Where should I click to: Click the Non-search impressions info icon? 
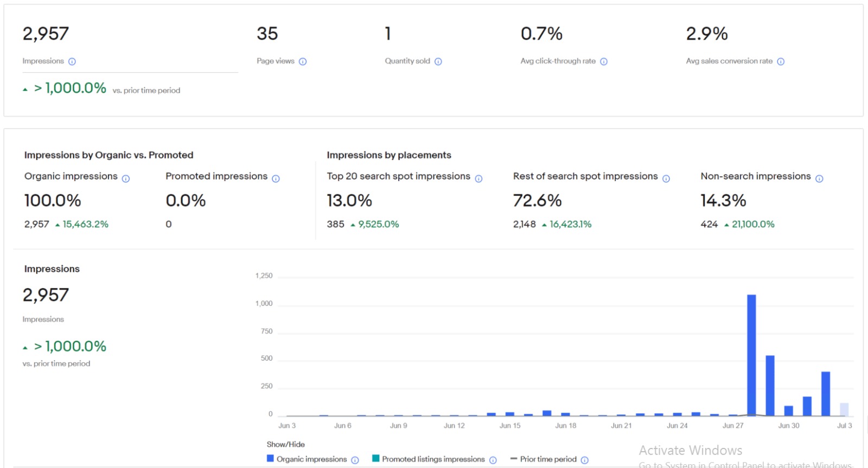(x=819, y=178)
